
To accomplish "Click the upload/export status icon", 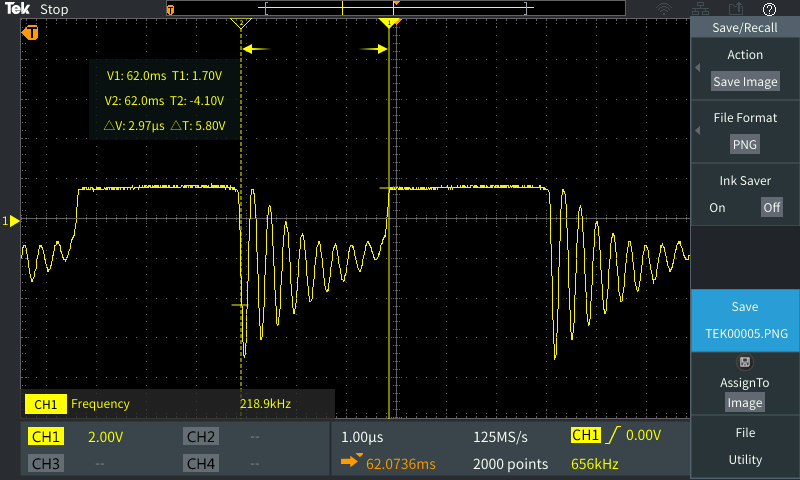I will [x=736, y=9].
